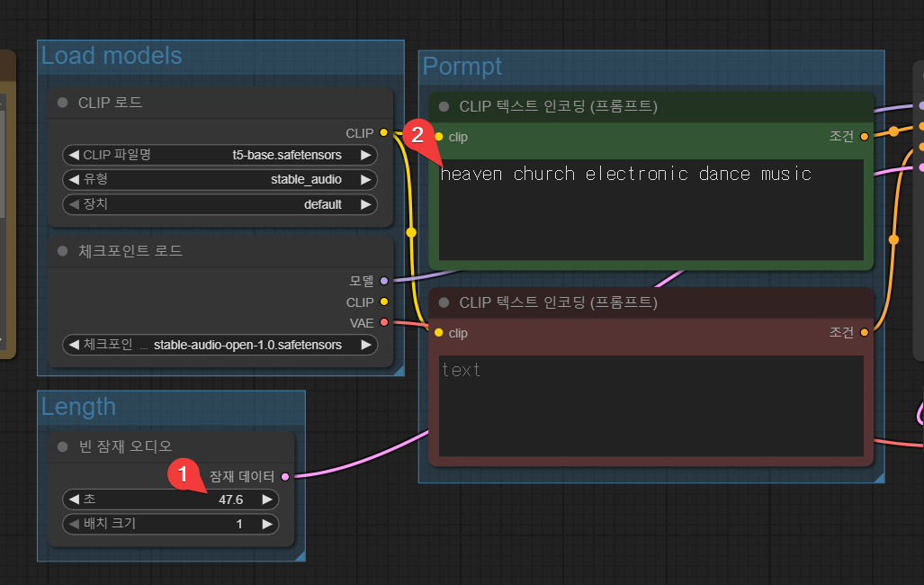Click the yellow CLIP output on 체크포인트 로드
924x585 pixels.
[x=384, y=301]
